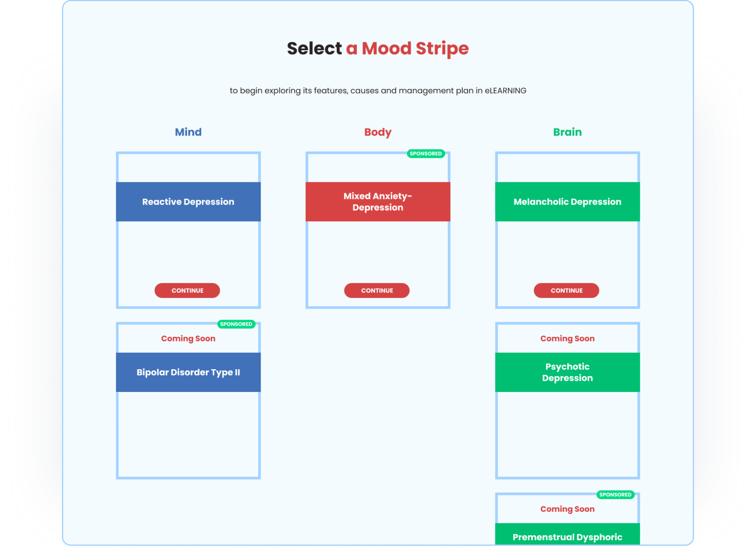
Task: Click the Body column heading
Action: [378, 132]
